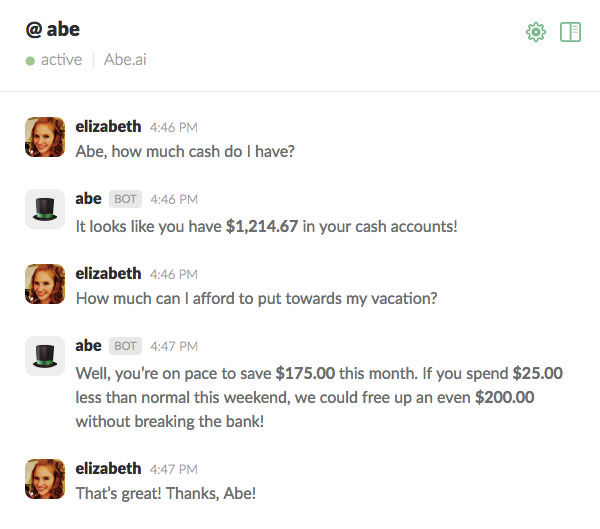Click the 4:47 PM timestamp on thanks message
The width and height of the screenshot is (600, 529).
174,469
